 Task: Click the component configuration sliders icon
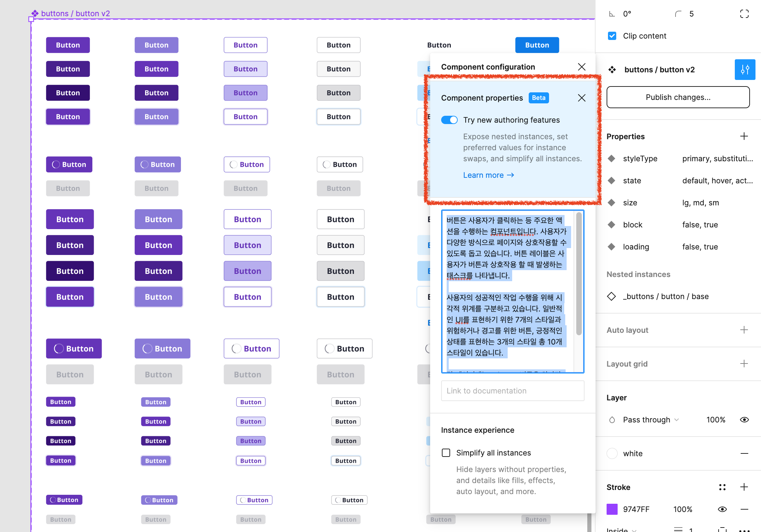(745, 70)
